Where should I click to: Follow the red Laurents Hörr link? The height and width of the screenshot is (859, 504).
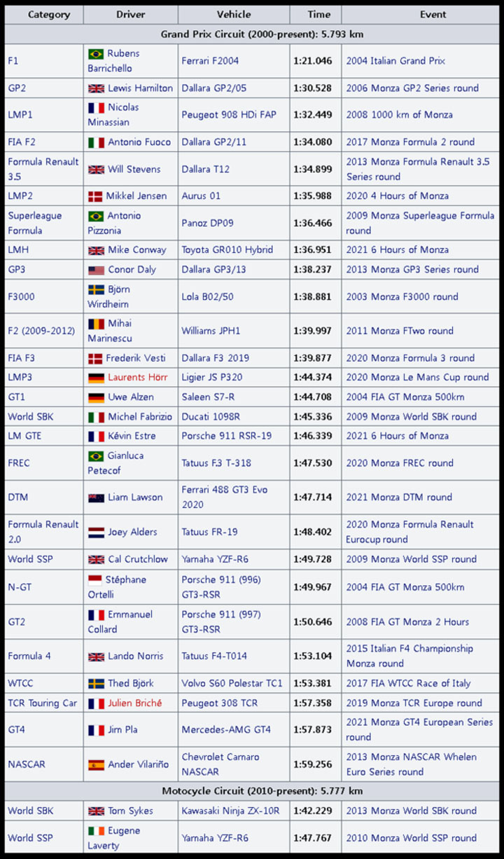point(139,378)
